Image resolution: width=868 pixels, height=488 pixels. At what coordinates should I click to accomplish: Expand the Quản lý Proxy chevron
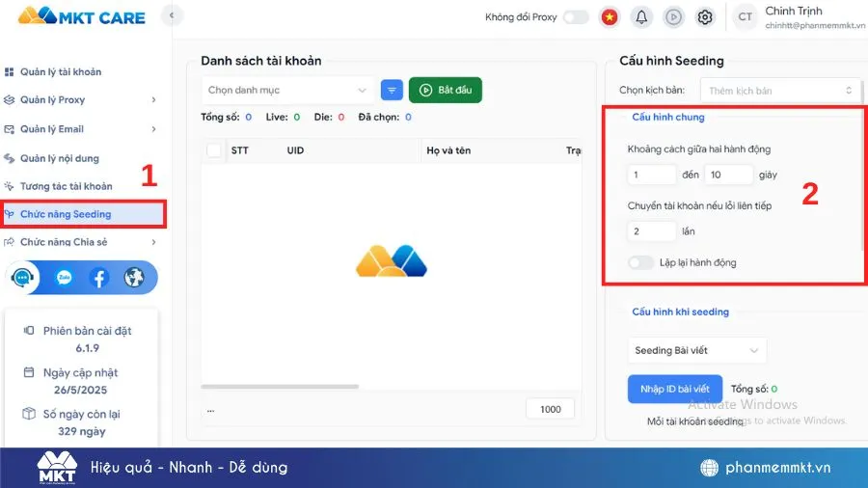153,100
